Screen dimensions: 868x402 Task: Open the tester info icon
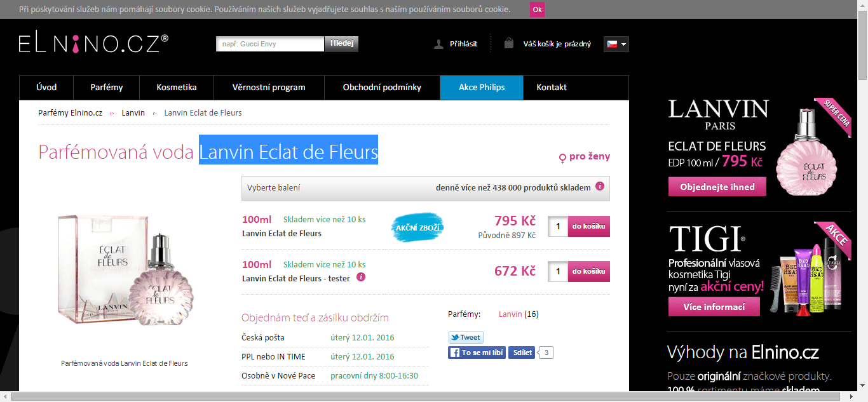361,278
